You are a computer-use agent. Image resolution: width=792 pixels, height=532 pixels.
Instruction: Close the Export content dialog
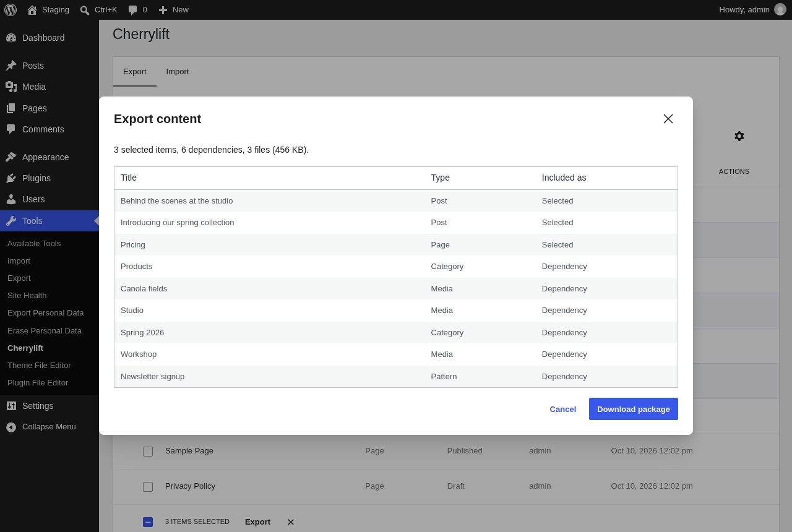668,119
